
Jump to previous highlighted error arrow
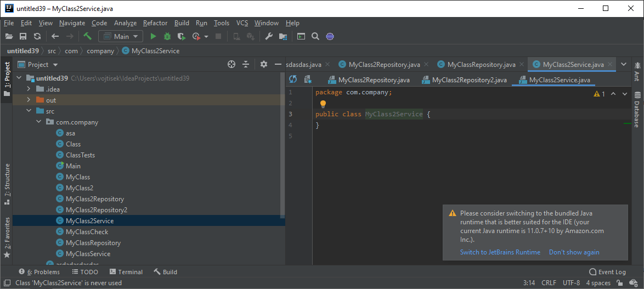point(613,94)
